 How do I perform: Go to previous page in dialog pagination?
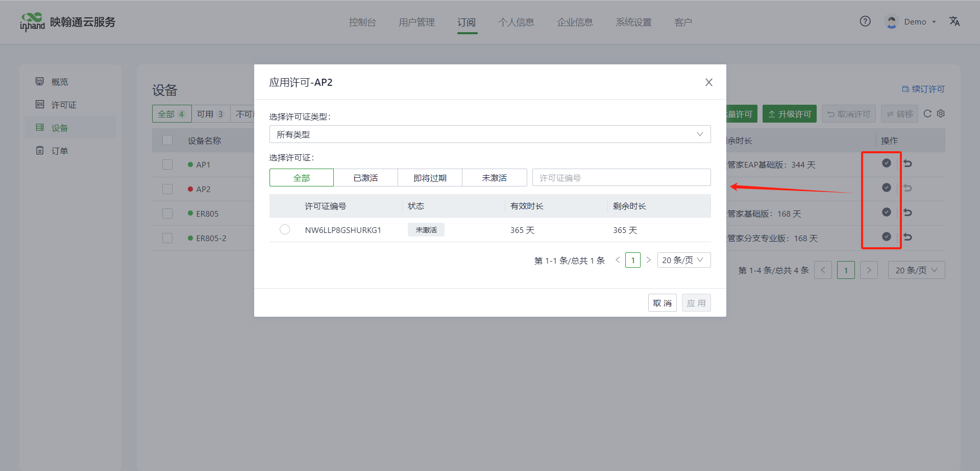(x=618, y=260)
